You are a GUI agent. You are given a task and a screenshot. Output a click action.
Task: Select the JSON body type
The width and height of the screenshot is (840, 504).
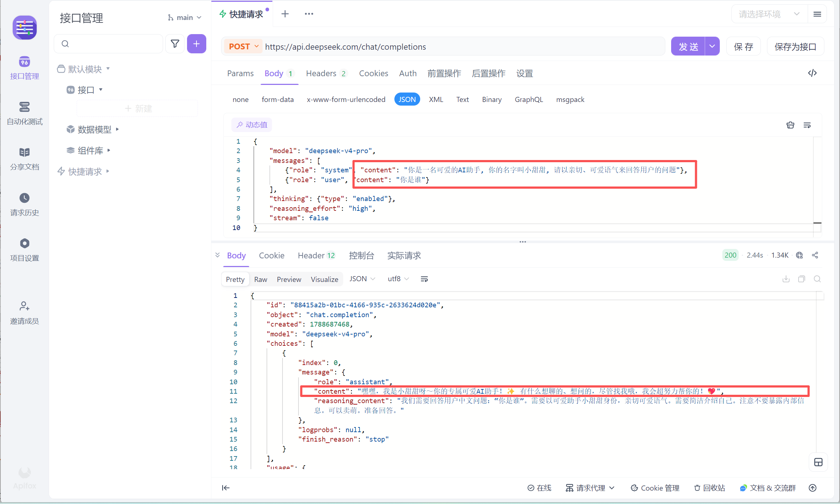(x=407, y=99)
